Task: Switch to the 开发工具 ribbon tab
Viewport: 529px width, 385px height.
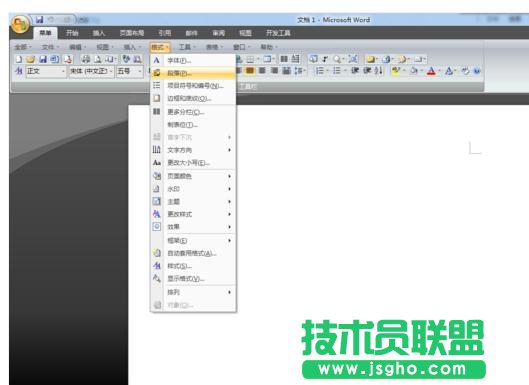Action: [x=278, y=33]
